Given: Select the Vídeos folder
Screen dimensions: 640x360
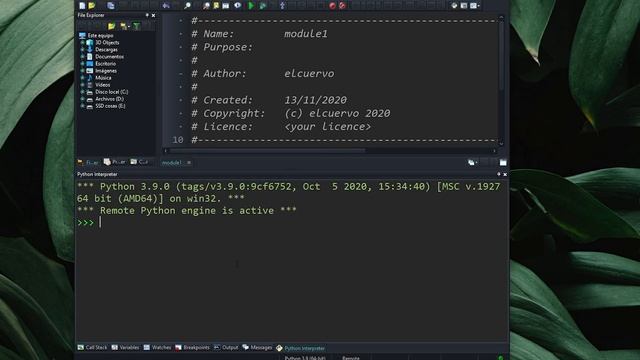Looking at the screenshot, I should (102, 85).
